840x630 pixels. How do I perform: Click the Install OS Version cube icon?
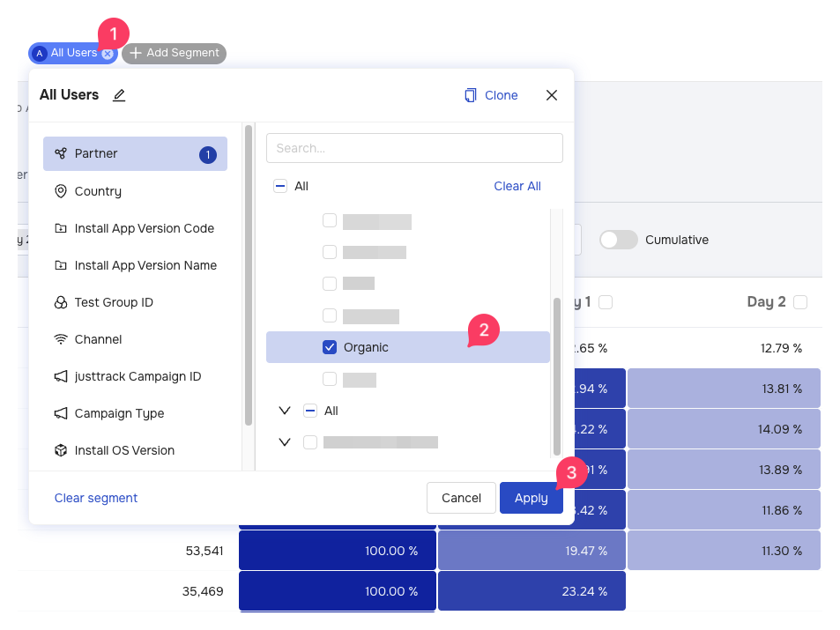point(61,450)
